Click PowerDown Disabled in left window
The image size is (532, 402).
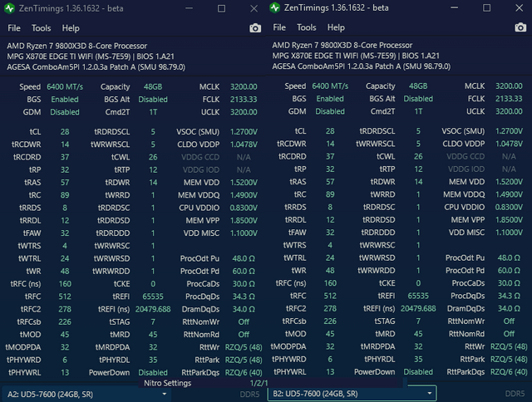[x=153, y=372]
